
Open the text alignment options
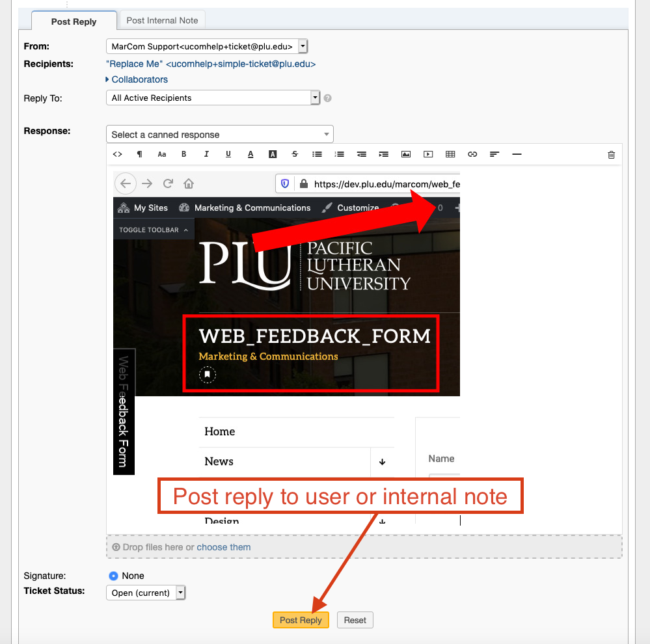coord(494,154)
